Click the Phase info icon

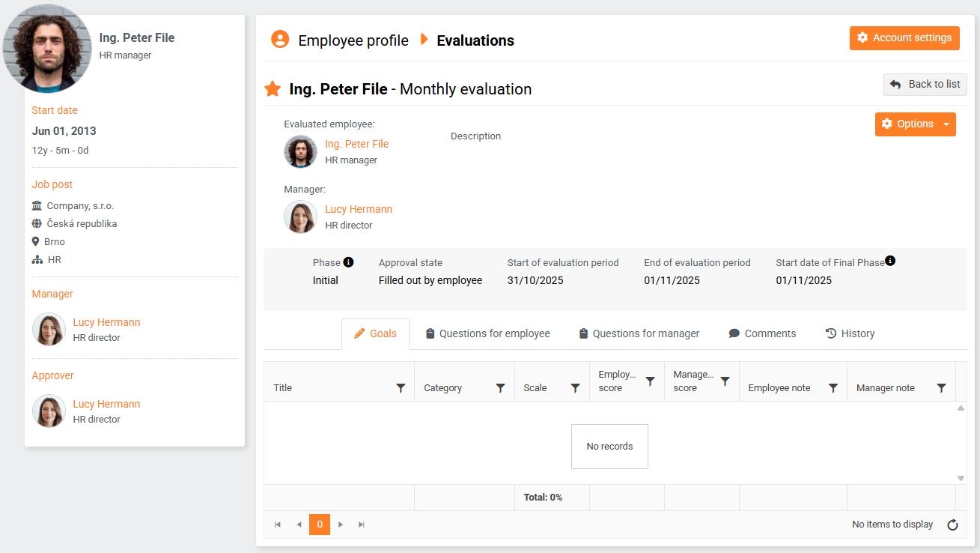click(x=348, y=262)
